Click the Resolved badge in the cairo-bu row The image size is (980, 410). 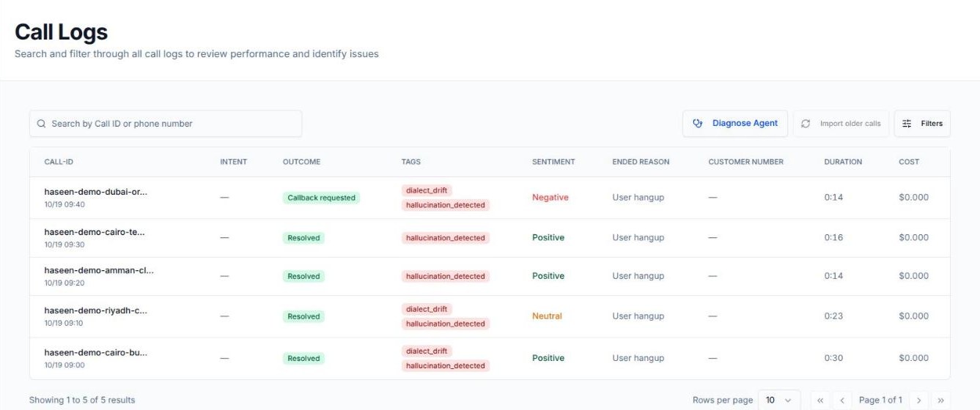point(303,358)
